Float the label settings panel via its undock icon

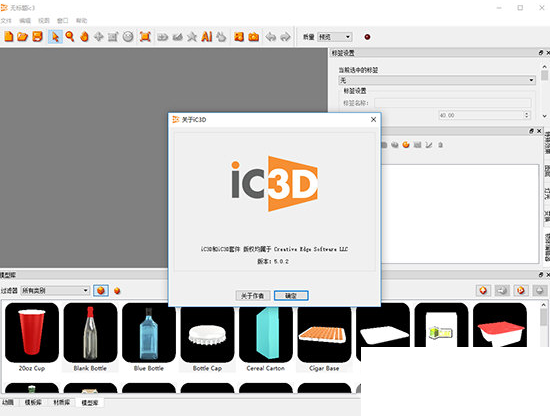541,53
